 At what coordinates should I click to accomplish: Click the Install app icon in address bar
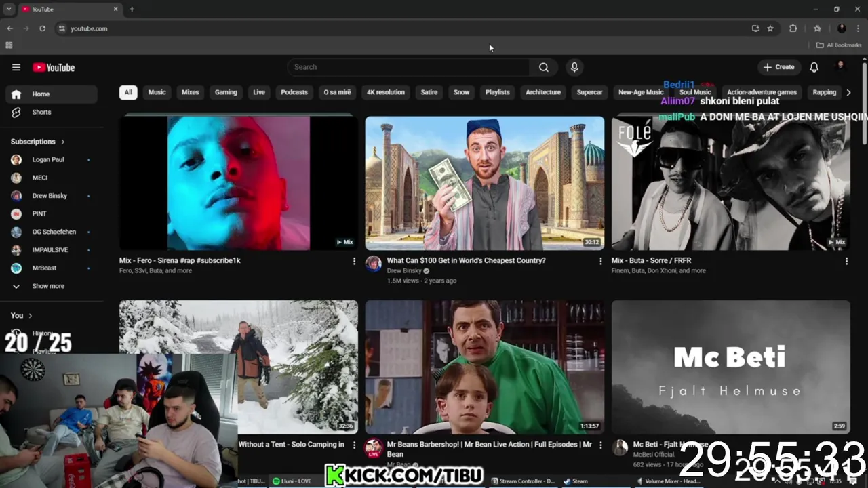[x=755, y=28]
